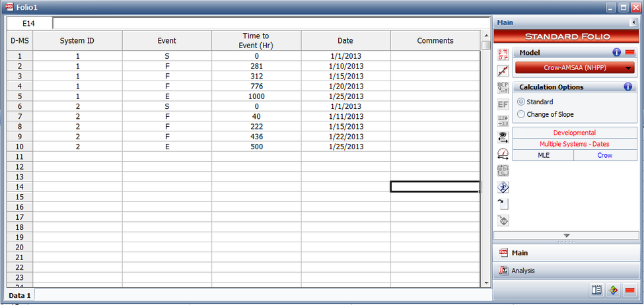
Task: Click the formula bar input field
Action: click(271, 23)
